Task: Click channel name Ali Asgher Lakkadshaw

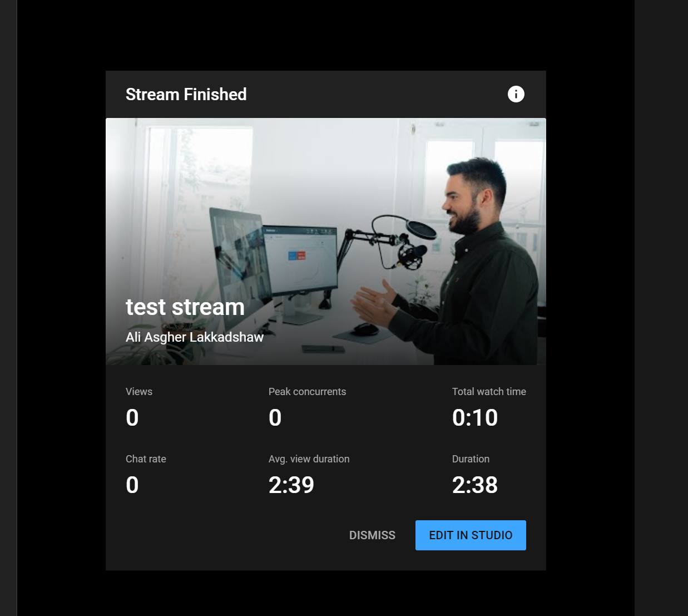Action: coord(195,337)
